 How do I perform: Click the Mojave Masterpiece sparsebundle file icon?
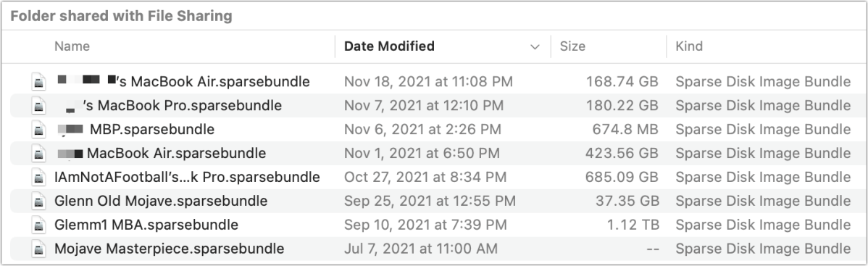coord(38,249)
